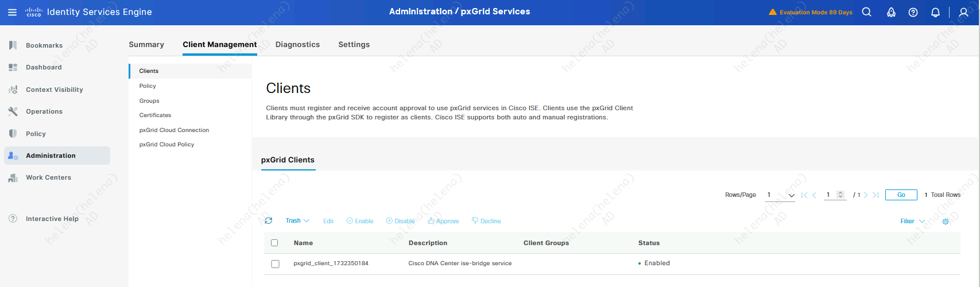Click the Go button
The width and height of the screenshot is (980, 287).
click(x=901, y=195)
